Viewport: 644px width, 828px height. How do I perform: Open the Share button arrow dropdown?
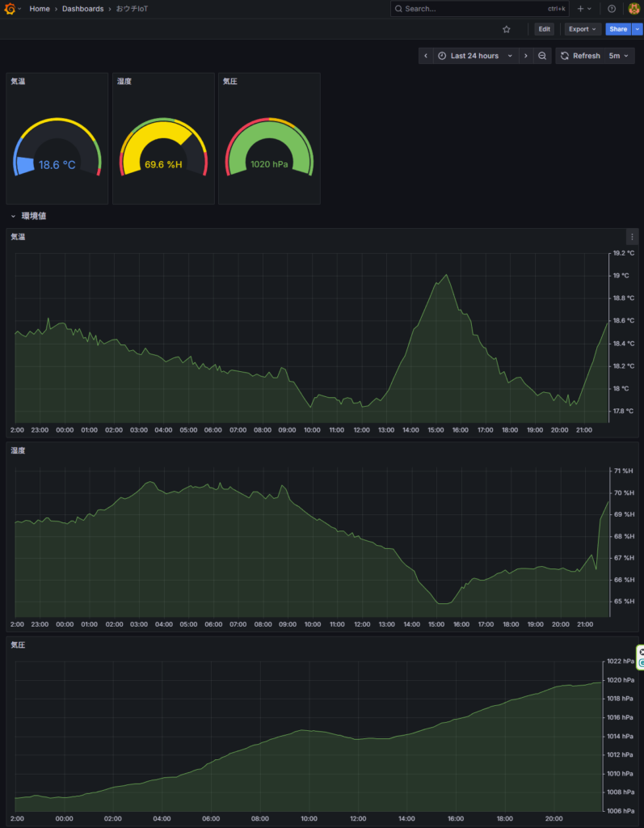pyautogui.click(x=637, y=29)
